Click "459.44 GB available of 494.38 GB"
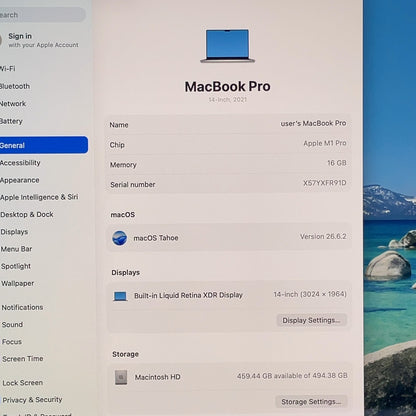The height and width of the screenshot is (416, 416). (292, 376)
